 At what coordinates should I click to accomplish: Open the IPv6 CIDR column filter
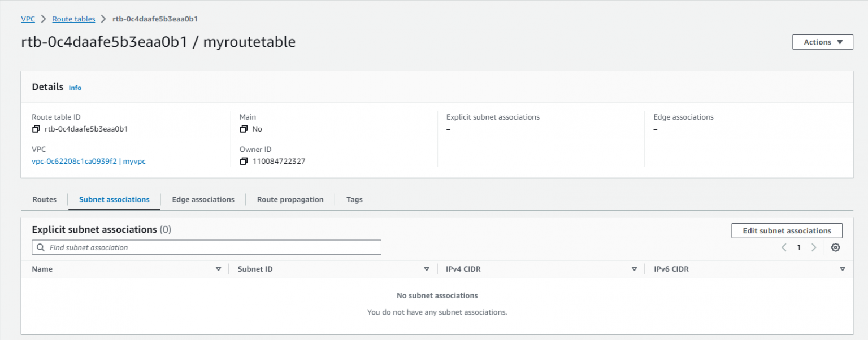[x=843, y=269]
